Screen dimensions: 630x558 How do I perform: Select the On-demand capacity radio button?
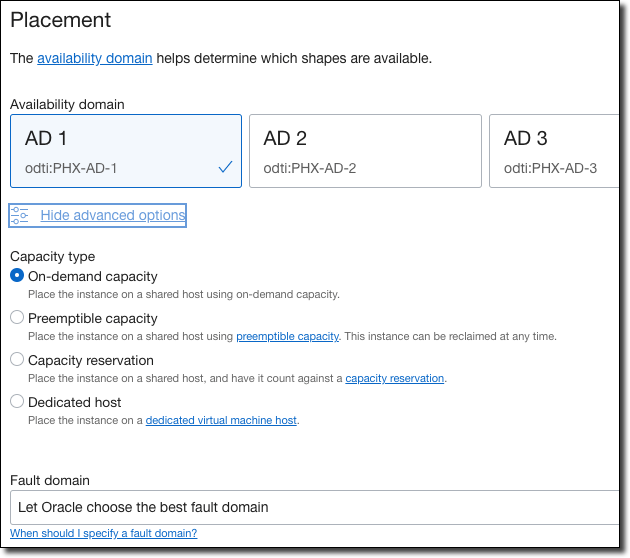tap(17, 276)
